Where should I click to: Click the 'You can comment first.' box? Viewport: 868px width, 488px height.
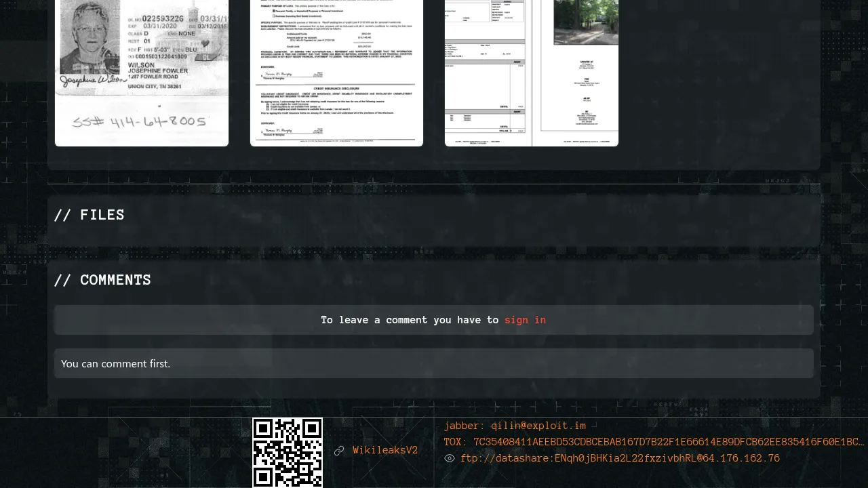(x=434, y=363)
